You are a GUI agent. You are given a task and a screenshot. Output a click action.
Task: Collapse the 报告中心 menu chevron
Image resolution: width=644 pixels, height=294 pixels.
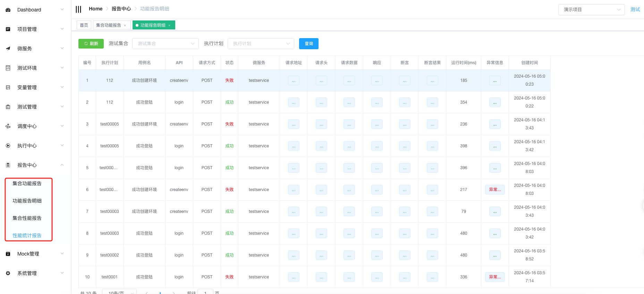click(62, 165)
